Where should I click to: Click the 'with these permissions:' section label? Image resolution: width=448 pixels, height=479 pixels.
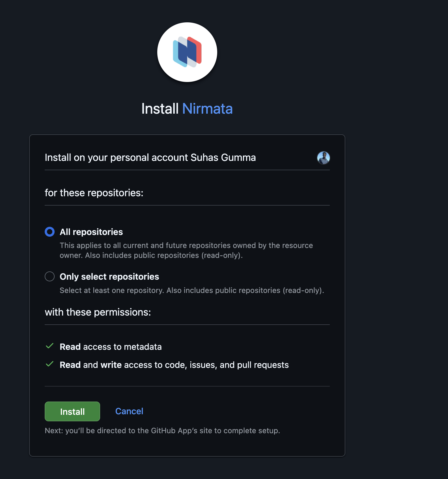[98, 312]
